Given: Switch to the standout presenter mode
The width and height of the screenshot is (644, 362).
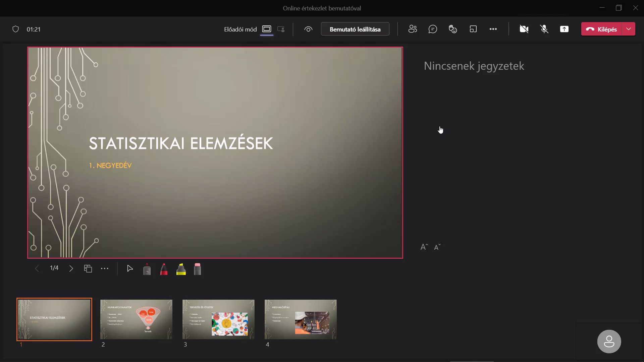Looking at the screenshot, I should [281, 29].
